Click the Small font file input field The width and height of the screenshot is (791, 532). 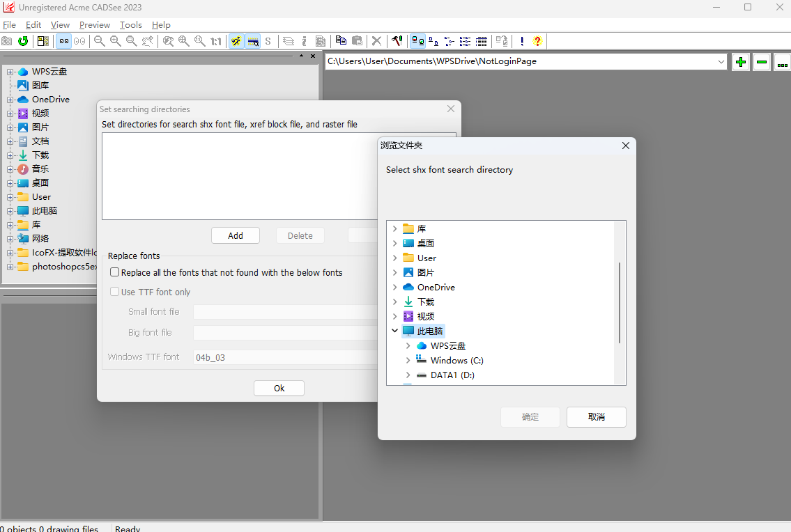[285, 312]
